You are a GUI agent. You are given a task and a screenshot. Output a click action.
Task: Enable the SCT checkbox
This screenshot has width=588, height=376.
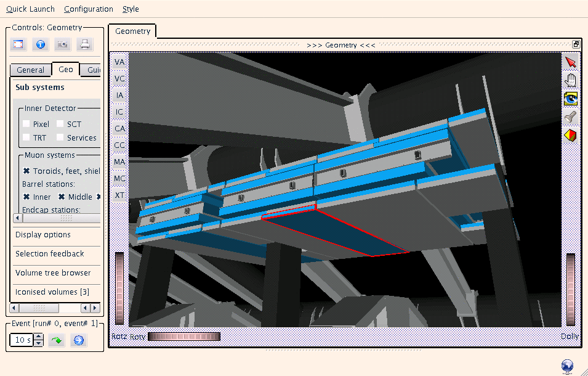(x=60, y=124)
